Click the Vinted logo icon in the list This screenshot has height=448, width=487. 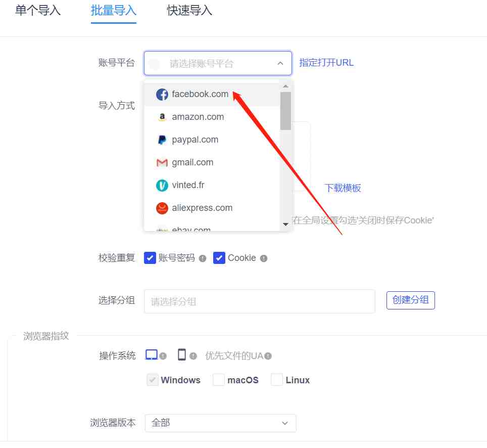pyautogui.click(x=162, y=185)
